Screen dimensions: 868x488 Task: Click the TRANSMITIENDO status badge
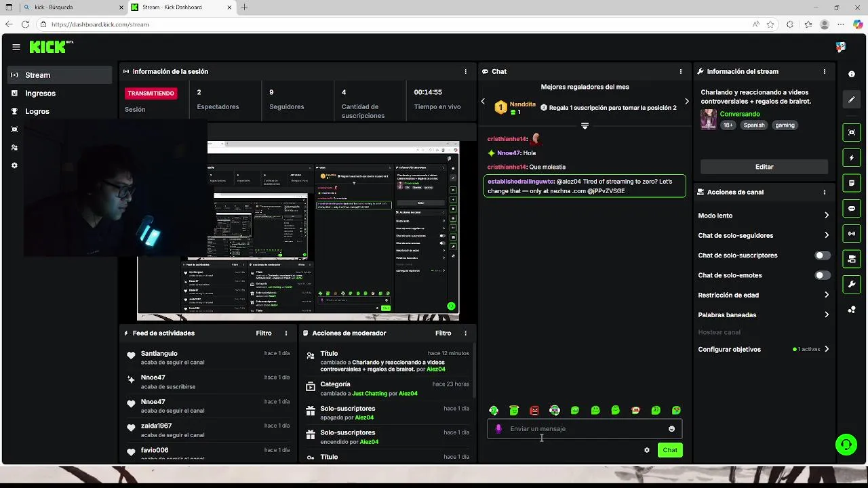(151, 94)
